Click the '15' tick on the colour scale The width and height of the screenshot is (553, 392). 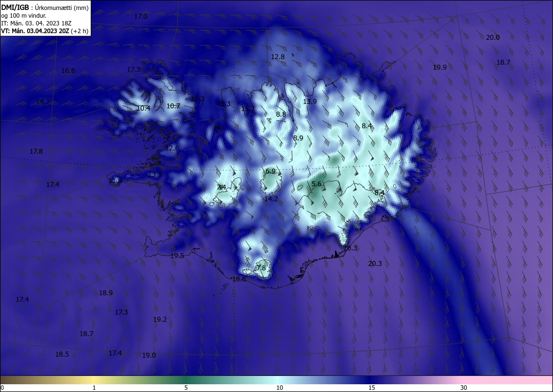(372, 388)
